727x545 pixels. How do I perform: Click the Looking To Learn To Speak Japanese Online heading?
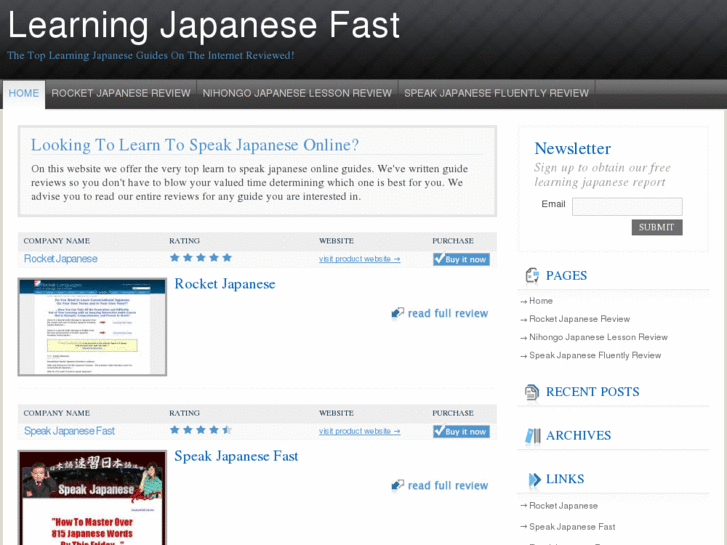(x=195, y=145)
